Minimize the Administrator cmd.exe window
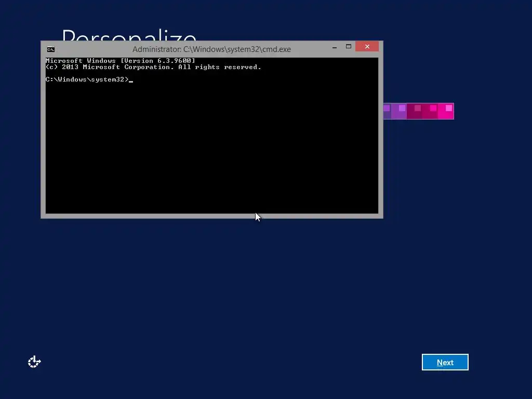Viewport: 532px width, 399px height. point(335,47)
